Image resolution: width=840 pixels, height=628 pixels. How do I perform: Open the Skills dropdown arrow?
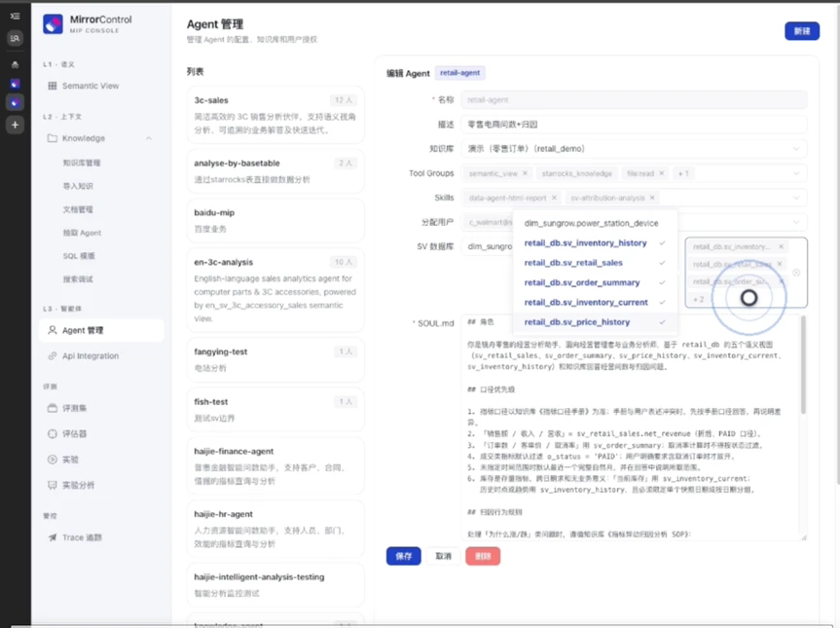pos(796,198)
